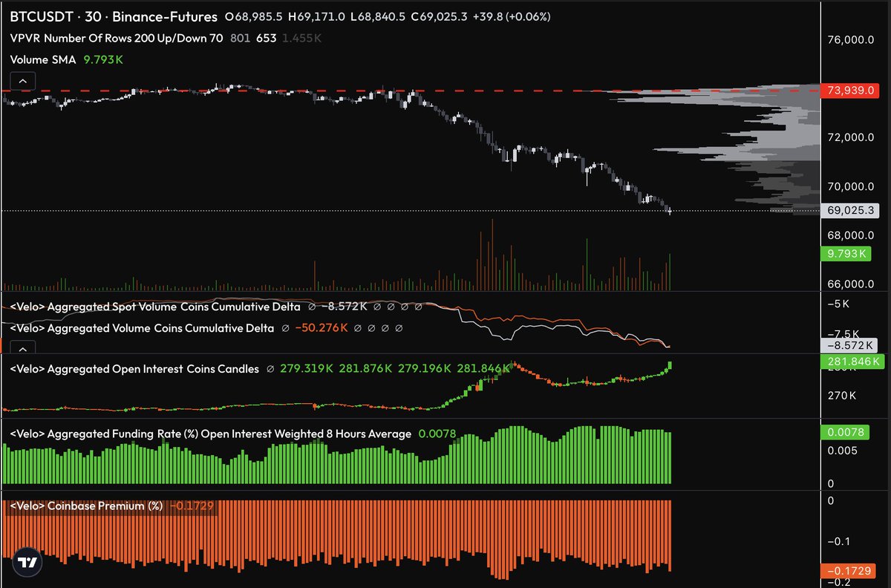
Task: Open the TradingView logo icon
Action: click(28, 563)
